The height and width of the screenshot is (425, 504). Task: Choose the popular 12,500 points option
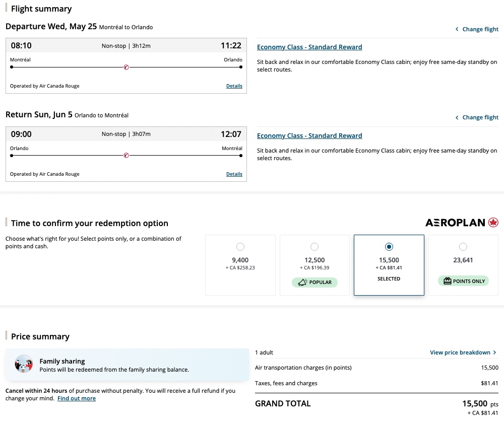point(314,247)
